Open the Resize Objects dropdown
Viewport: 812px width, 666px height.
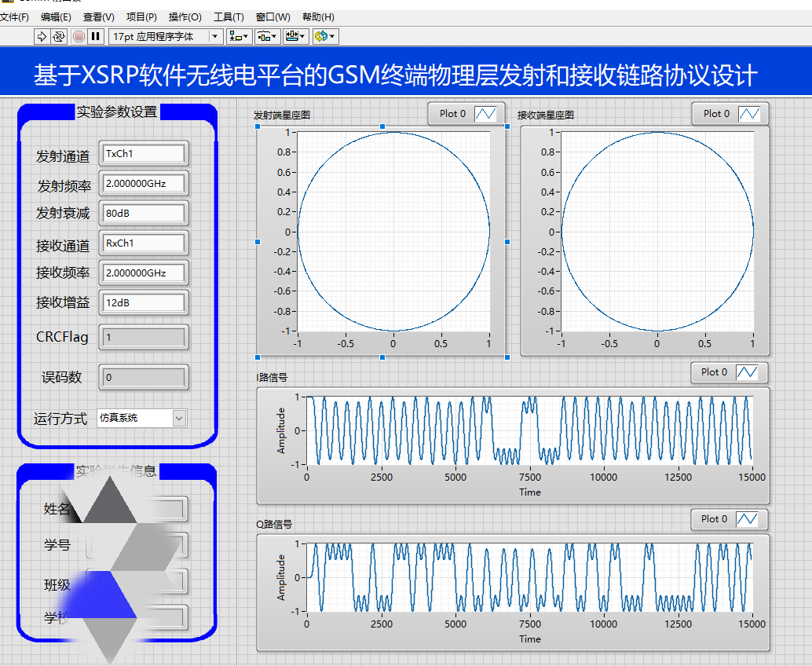[296, 36]
